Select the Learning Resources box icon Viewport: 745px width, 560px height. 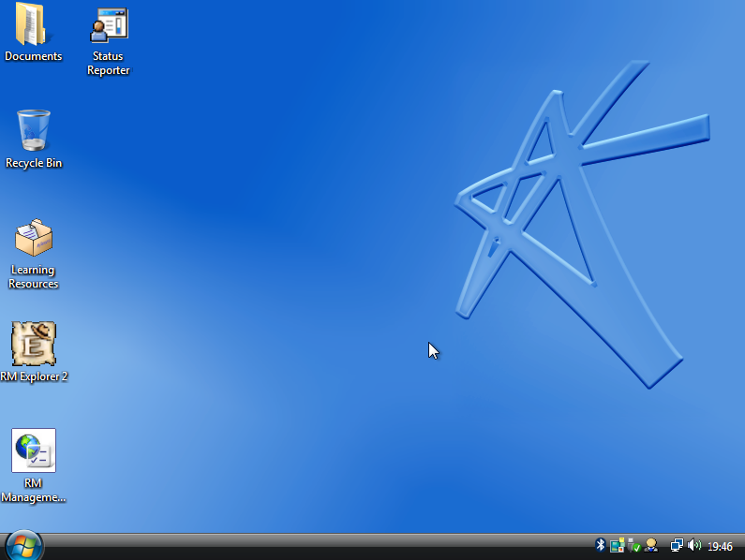[x=33, y=238]
